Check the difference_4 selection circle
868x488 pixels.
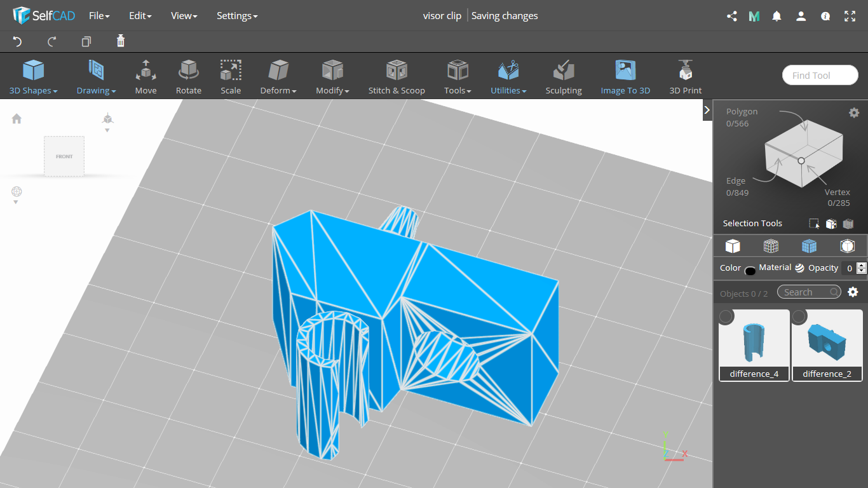(x=726, y=316)
